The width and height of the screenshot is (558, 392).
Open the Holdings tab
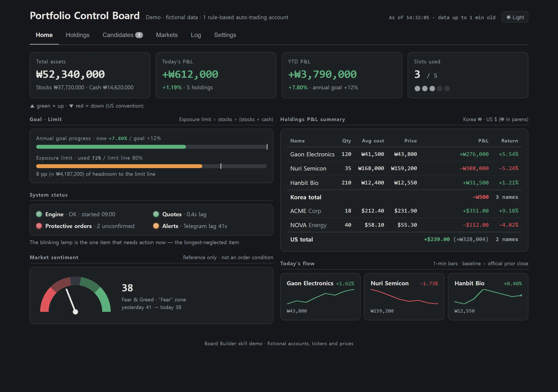point(78,35)
